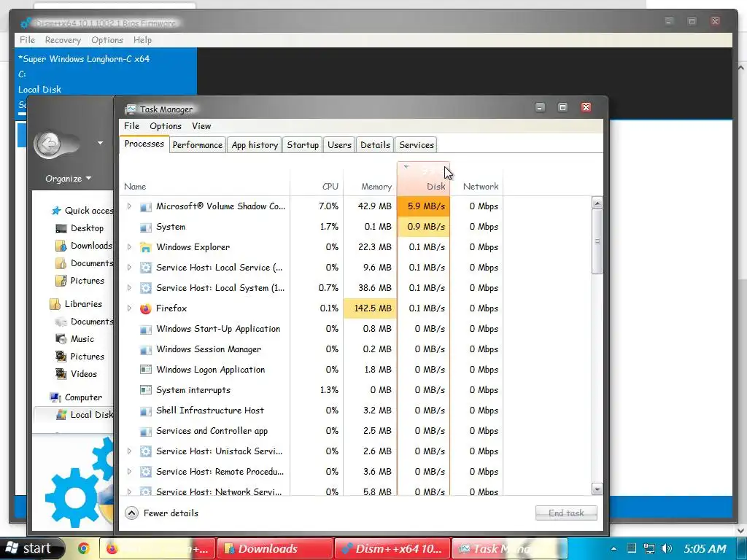Screen dimensions: 747x560
Task: Select Local Disk in Explorer sidebar
Action: coord(74,415)
